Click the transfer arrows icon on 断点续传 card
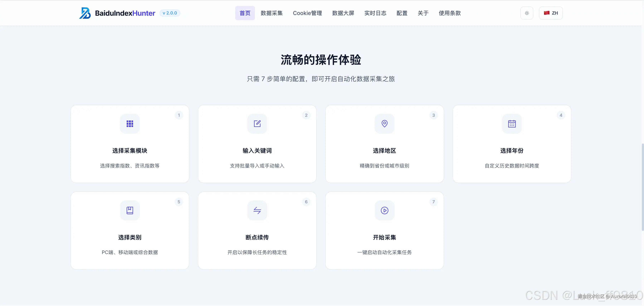Image resolution: width=644 pixels, height=306 pixels. click(257, 210)
